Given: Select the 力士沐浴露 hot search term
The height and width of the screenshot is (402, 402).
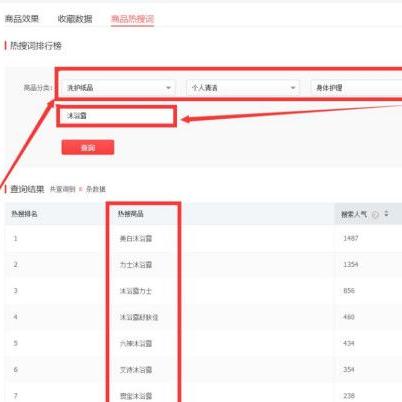Looking at the screenshot, I should tap(136, 265).
